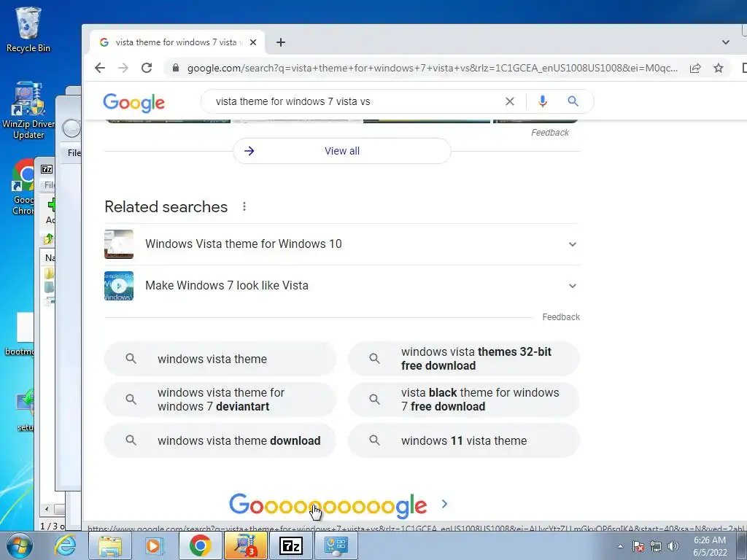Click 7-Zip window title icon
The image size is (747, 560).
[47, 169]
